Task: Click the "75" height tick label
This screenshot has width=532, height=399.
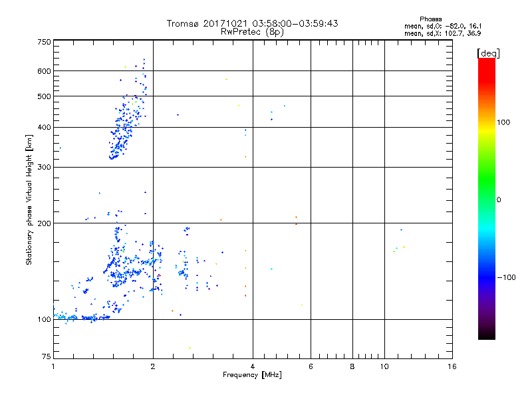Action: [x=47, y=356]
